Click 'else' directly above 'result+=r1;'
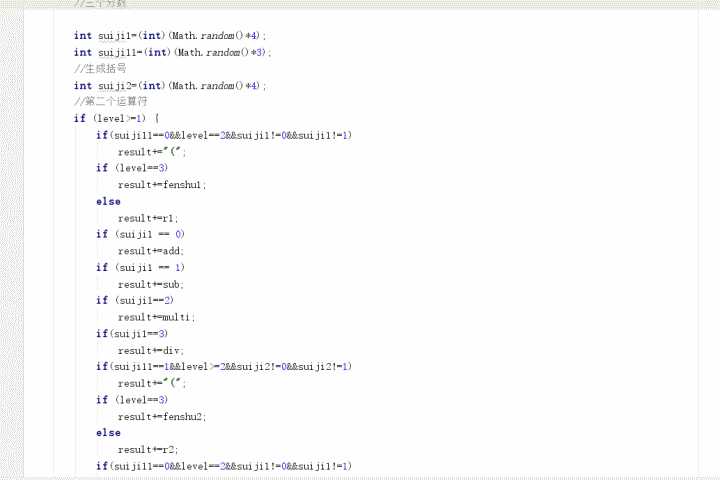The width and height of the screenshot is (720, 480). point(108,202)
